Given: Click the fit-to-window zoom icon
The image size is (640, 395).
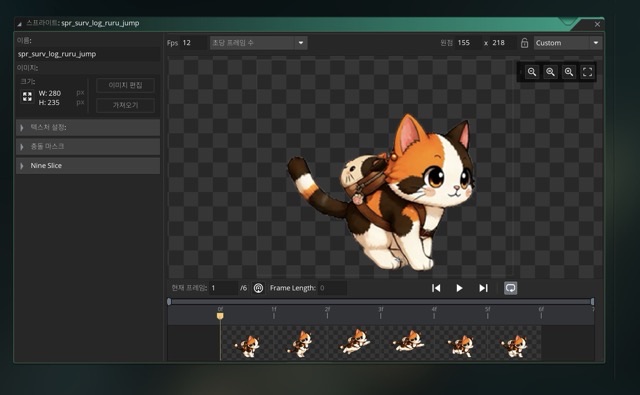Looking at the screenshot, I should (x=587, y=72).
